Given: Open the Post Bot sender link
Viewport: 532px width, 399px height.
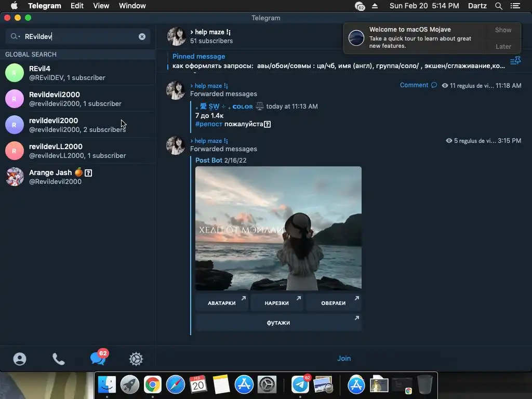Looking at the screenshot, I should pyautogui.click(x=209, y=160).
